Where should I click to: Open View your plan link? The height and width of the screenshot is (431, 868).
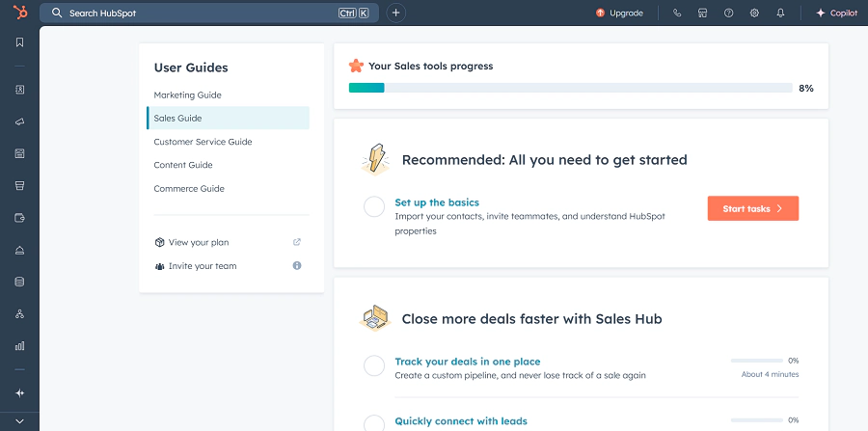click(x=199, y=242)
